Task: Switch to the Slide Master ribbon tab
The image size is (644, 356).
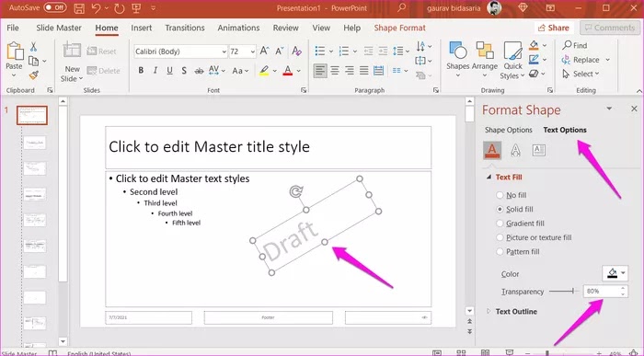Action: (59, 28)
